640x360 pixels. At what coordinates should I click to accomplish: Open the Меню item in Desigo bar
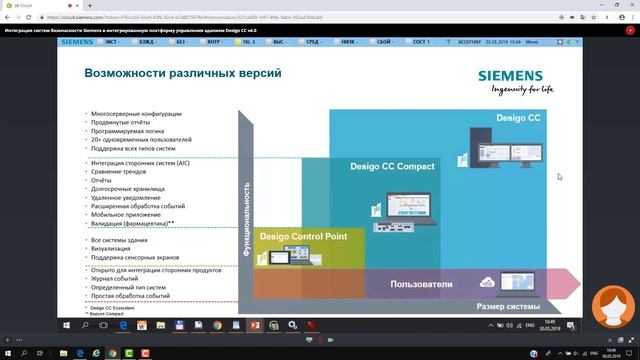click(x=531, y=42)
